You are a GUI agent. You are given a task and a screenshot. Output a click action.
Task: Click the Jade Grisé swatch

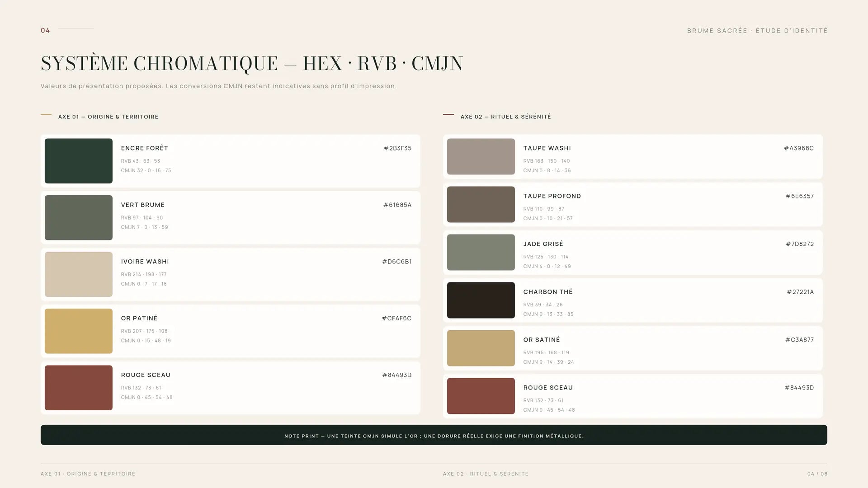[x=481, y=252]
